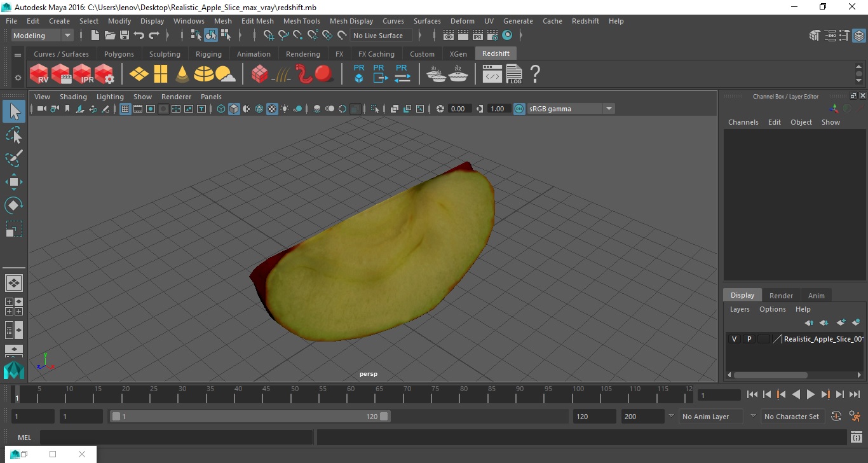Viewport: 868px width, 463px height.
Task: Click the red Redshift volume cube icon
Action: pos(259,74)
